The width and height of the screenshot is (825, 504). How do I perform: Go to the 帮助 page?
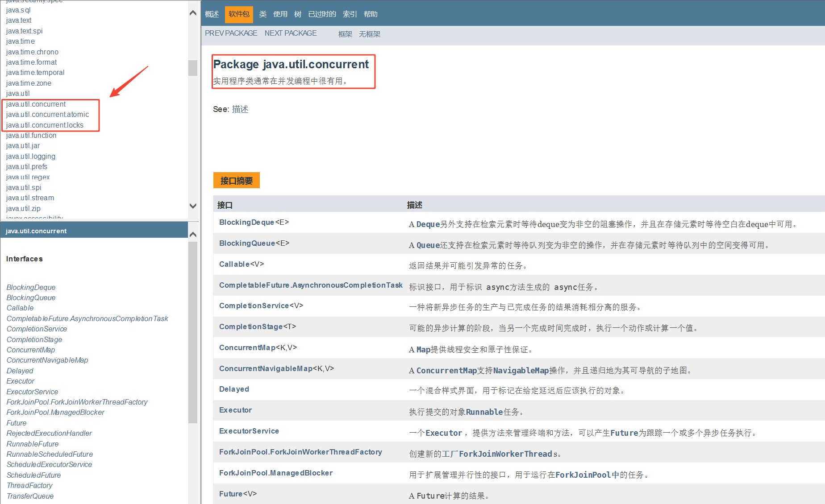point(371,14)
